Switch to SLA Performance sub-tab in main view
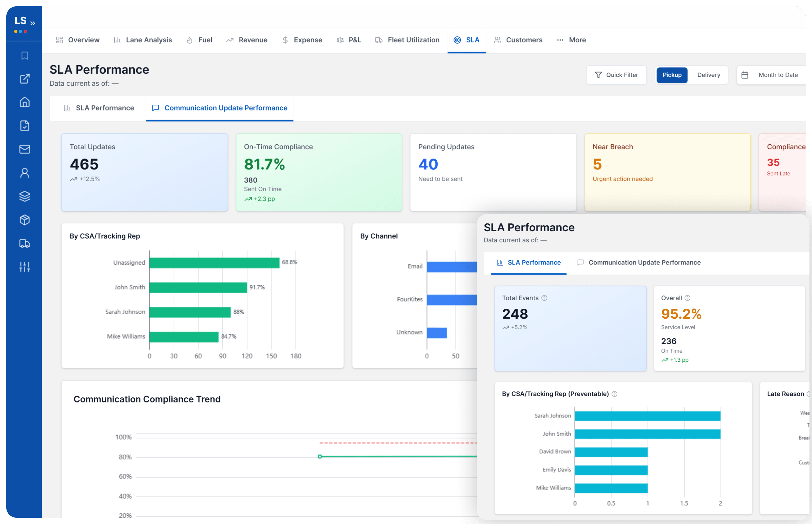Image resolution: width=812 pixels, height=524 pixels. [x=99, y=108]
